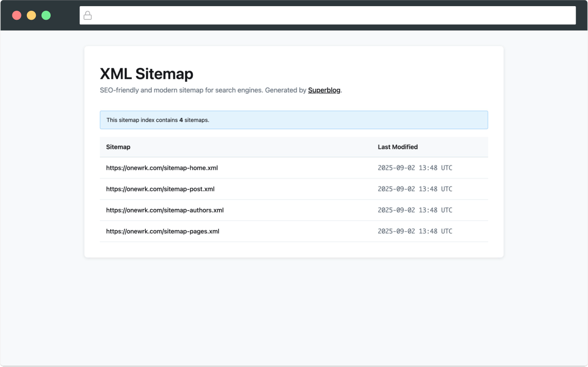Screen dimensions: 588x367
Task: Click the yellow traffic light control
Action: click(31, 15)
